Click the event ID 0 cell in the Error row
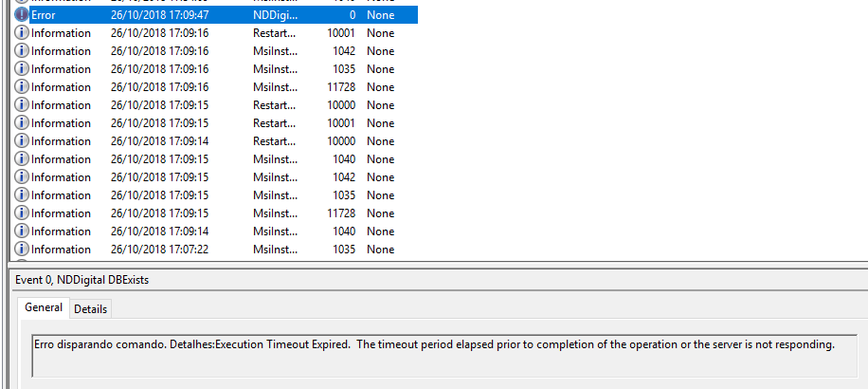Image resolution: width=868 pixels, height=389 pixels. (351, 15)
